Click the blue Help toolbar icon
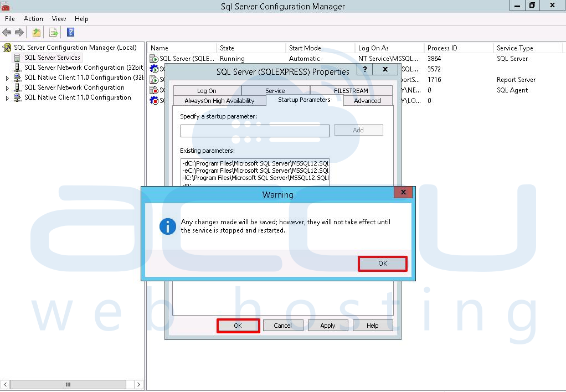Viewport: 566px width, 392px height. 71,33
